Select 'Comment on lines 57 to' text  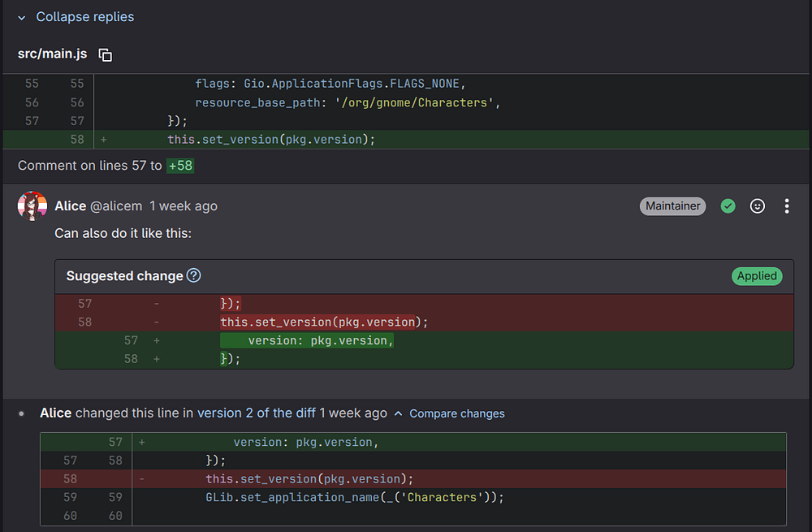[x=89, y=166]
